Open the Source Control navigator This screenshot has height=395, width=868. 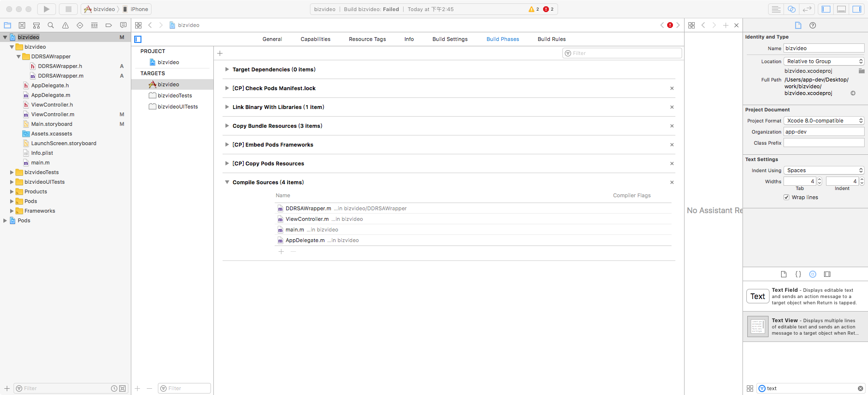click(22, 25)
